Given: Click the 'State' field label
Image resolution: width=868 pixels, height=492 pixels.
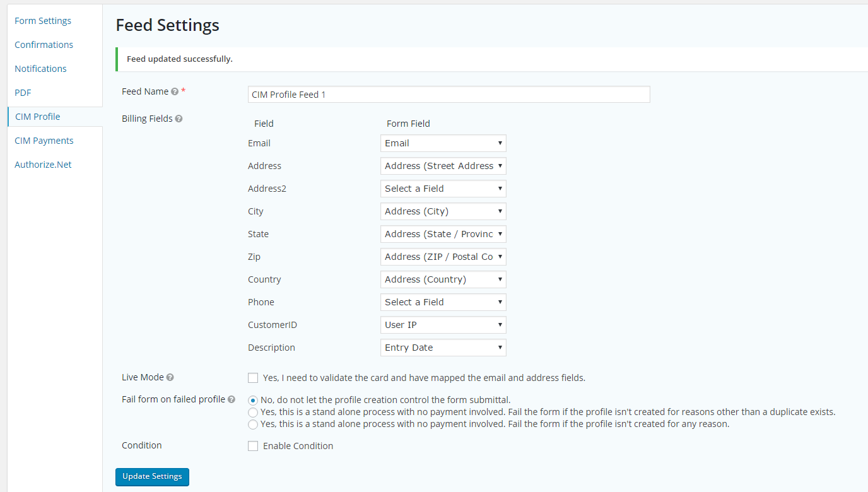Looking at the screenshot, I should 259,234.
